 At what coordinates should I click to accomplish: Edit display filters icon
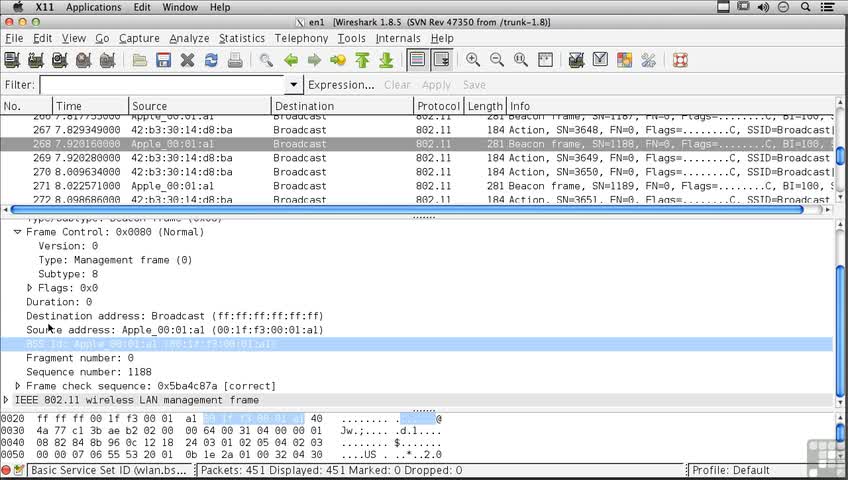600,60
